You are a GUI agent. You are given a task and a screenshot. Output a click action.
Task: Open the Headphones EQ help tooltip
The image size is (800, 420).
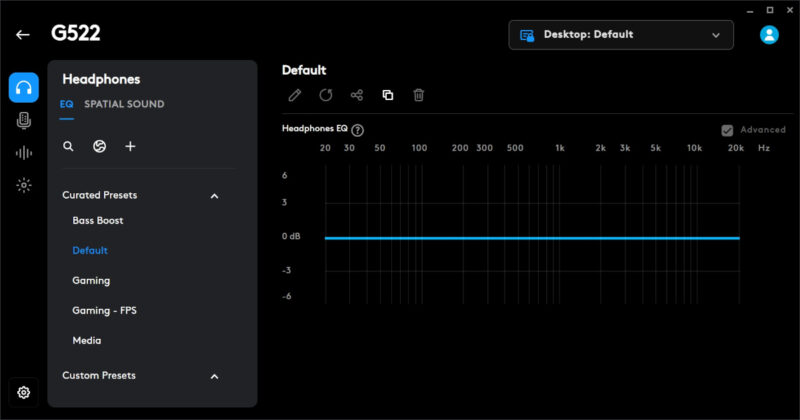click(358, 130)
